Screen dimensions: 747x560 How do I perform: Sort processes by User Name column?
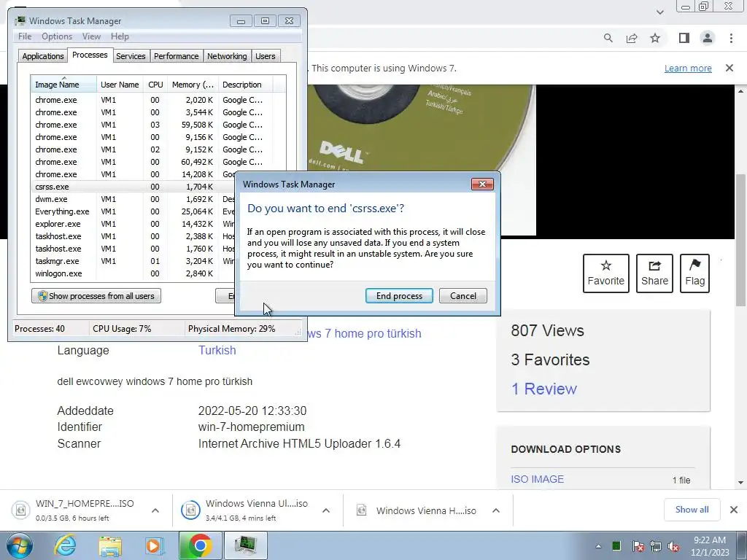(120, 85)
